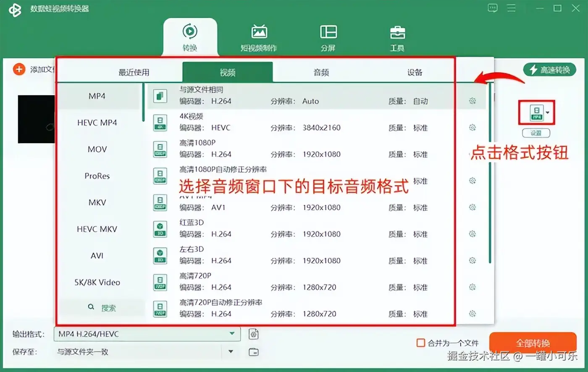The image size is (588, 372).
Task: Open the 分屏 split-screen tab
Action: coord(328,38)
